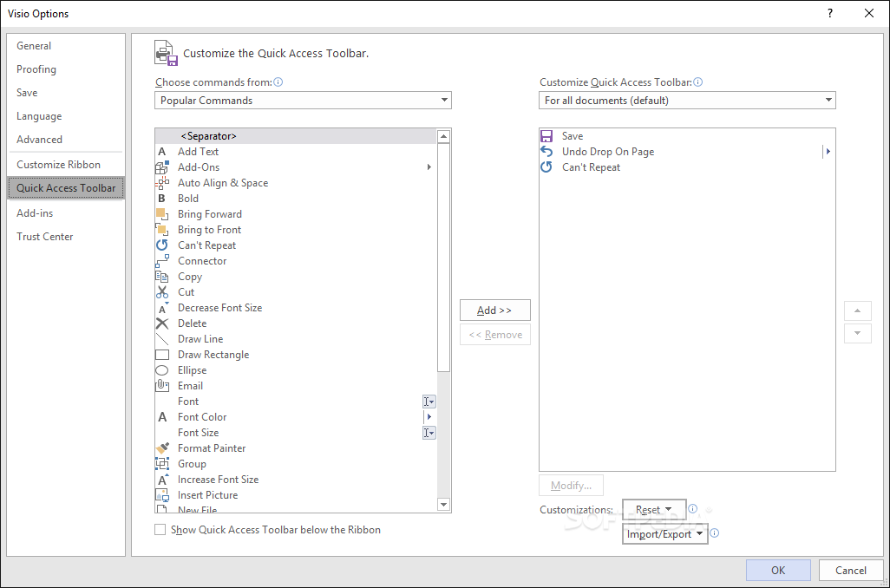The image size is (890, 588).
Task: Open the For all documents dropdown
Action: [687, 101]
